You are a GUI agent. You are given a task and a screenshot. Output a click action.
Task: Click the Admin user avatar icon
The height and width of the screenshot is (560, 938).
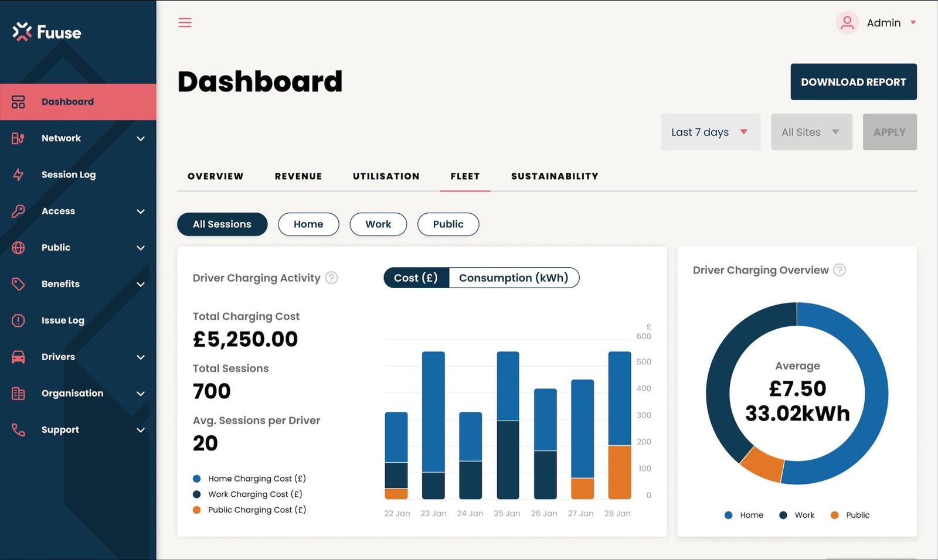tap(847, 23)
